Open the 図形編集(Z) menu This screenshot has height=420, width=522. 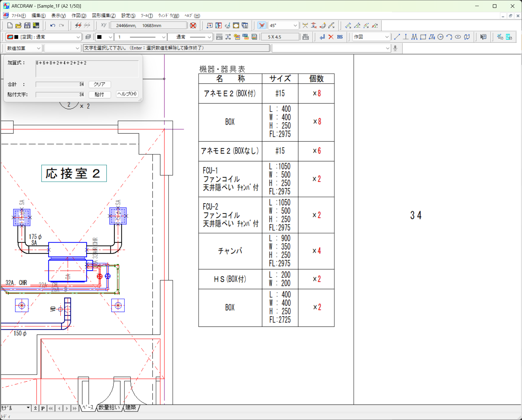point(104,16)
